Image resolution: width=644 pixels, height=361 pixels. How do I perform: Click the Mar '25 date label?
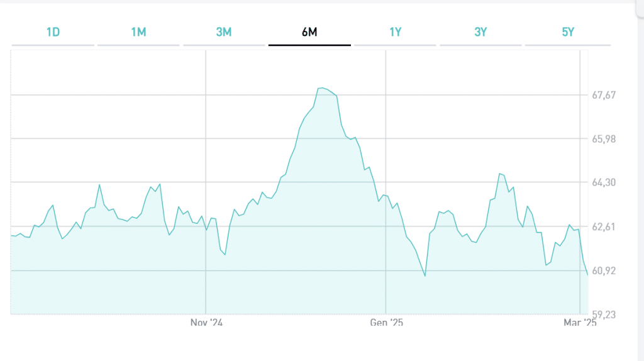click(x=580, y=323)
